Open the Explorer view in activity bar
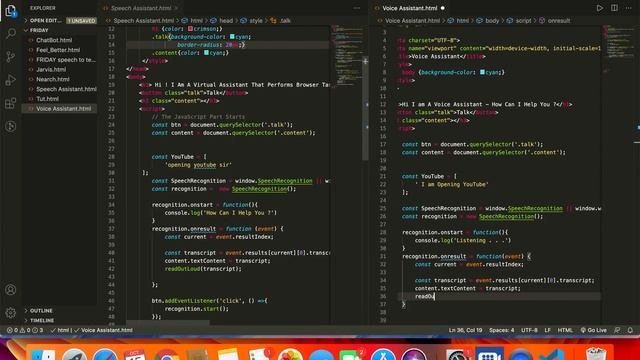The height and width of the screenshot is (360, 640). (x=11, y=11)
